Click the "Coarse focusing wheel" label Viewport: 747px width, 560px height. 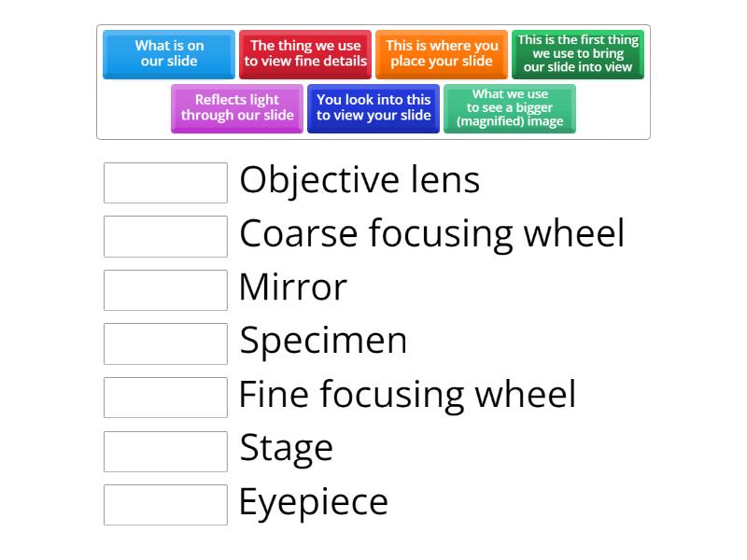pyautogui.click(x=431, y=233)
